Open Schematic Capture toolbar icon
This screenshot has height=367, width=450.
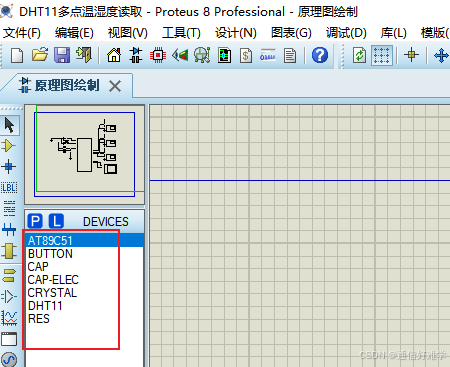pos(136,55)
